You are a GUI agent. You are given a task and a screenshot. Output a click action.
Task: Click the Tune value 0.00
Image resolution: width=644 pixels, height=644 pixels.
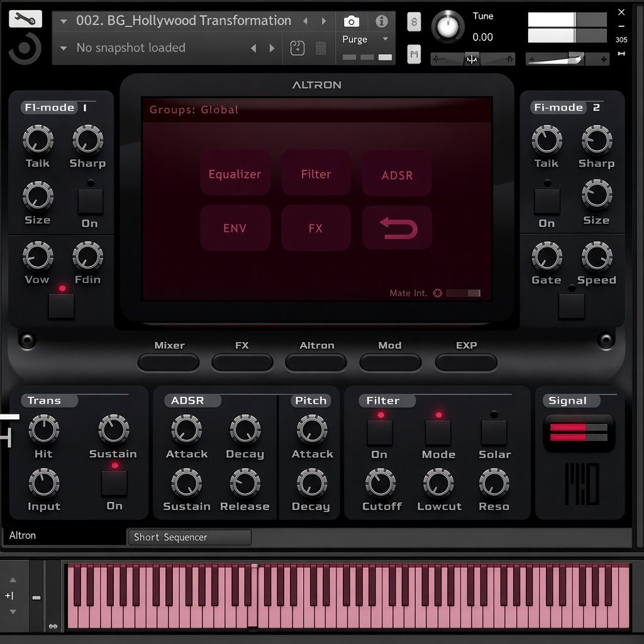482,37
